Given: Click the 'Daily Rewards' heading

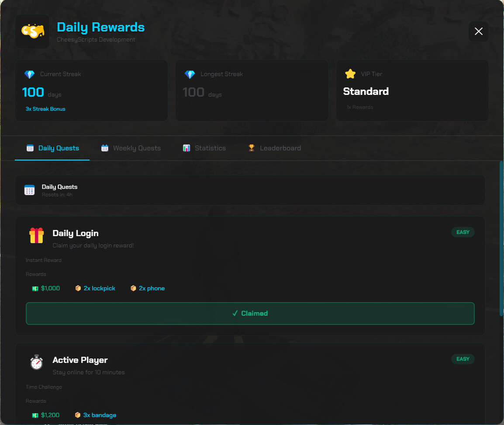Looking at the screenshot, I should pyautogui.click(x=100, y=28).
